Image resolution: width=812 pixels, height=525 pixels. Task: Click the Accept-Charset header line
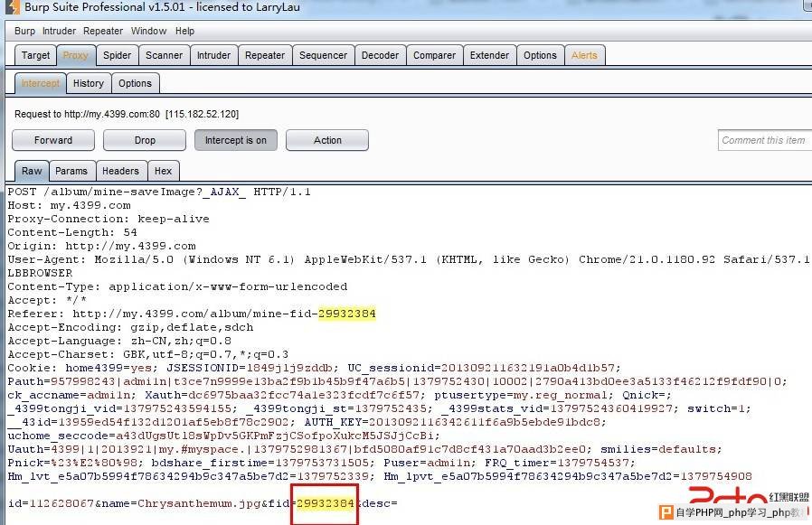(147, 354)
